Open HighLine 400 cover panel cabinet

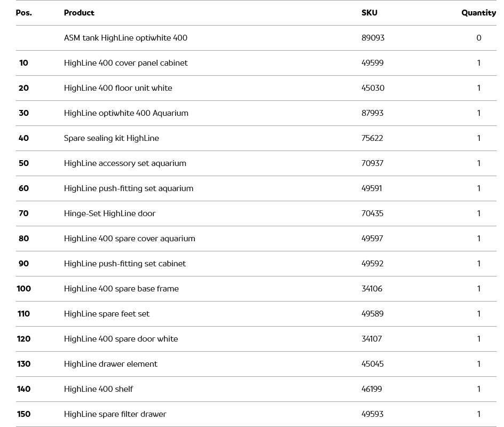(x=125, y=63)
